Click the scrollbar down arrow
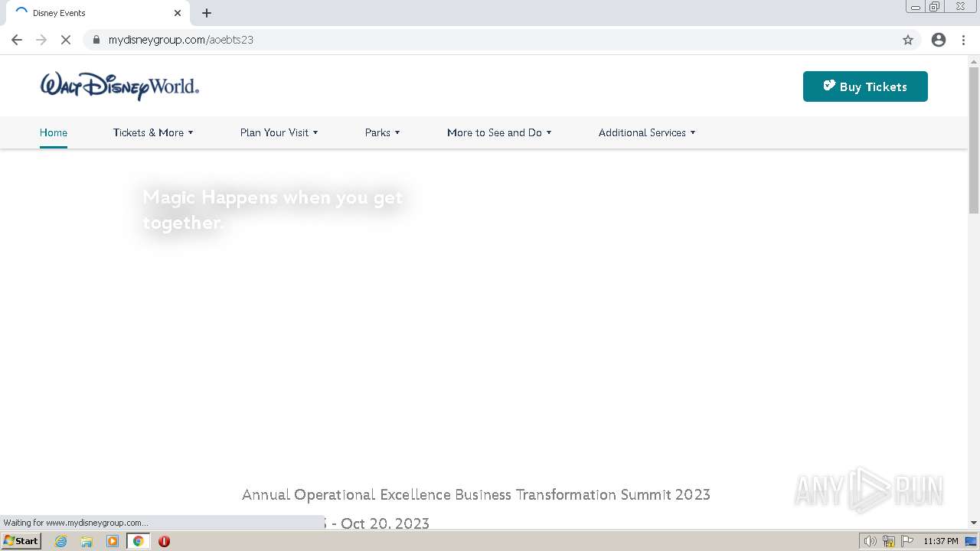The width and height of the screenshot is (980, 551). coord(974,523)
